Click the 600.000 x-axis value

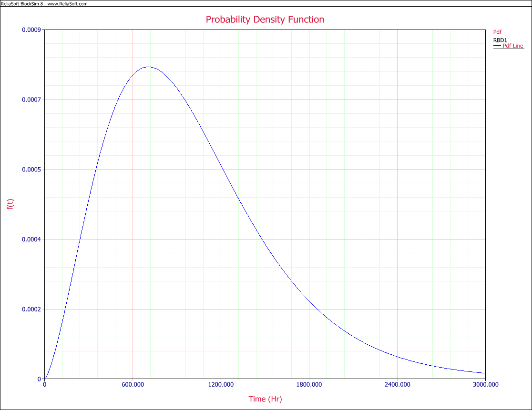[x=133, y=385]
